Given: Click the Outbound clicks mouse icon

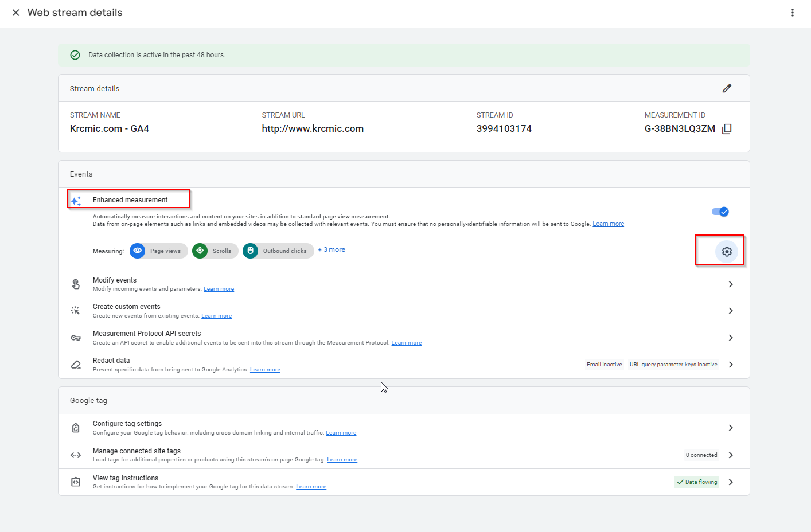Looking at the screenshot, I should (250, 251).
